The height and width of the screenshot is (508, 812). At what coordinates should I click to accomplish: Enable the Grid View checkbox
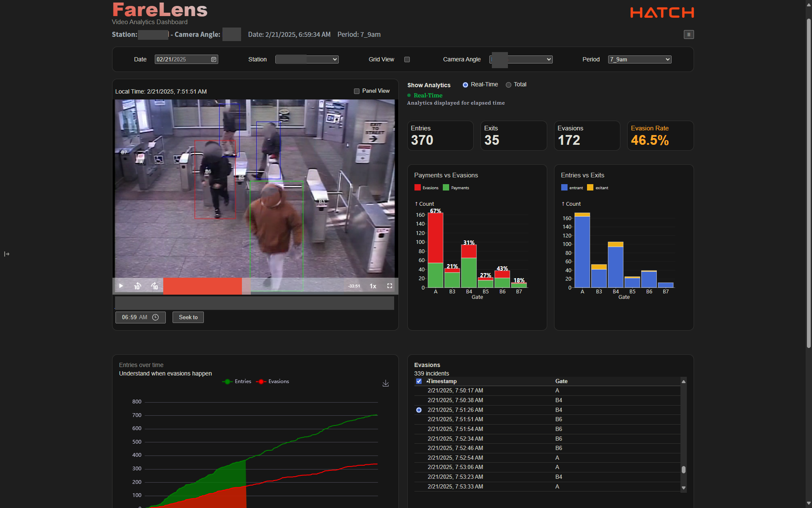coord(407,59)
